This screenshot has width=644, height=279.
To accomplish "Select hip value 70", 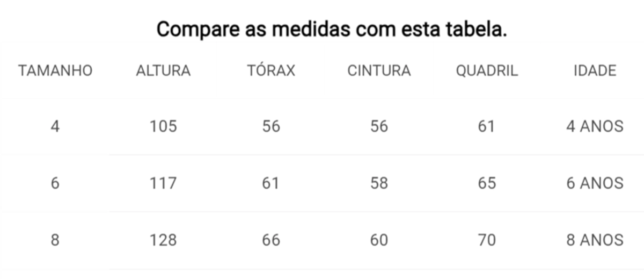I will (487, 239).
